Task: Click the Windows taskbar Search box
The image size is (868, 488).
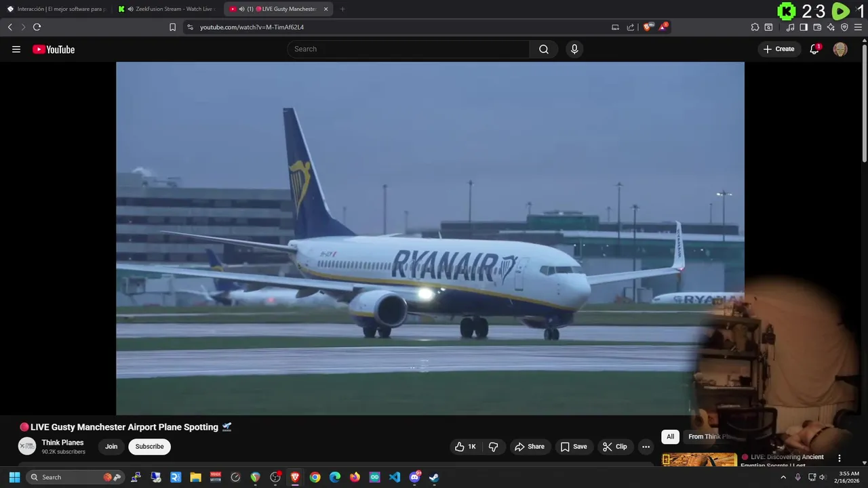Action: 75,477
